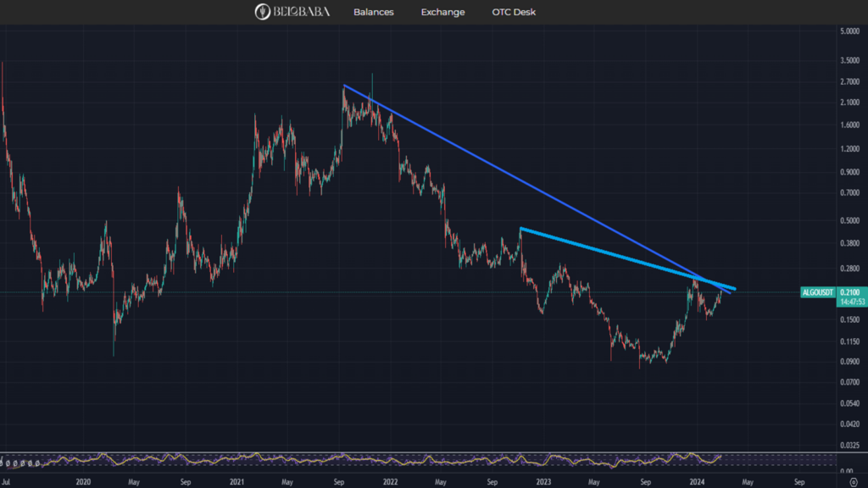Go to the OTC Desk page
Viewport: 868px width, 488px height.
(x=514, y=12)
